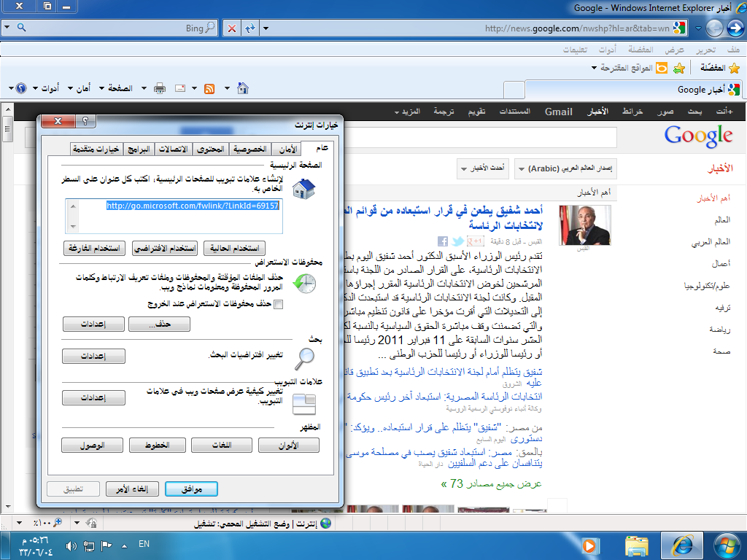747x560 pixels.
Task: Click the استخدام الافتراضي button
Action: (165, 248)
